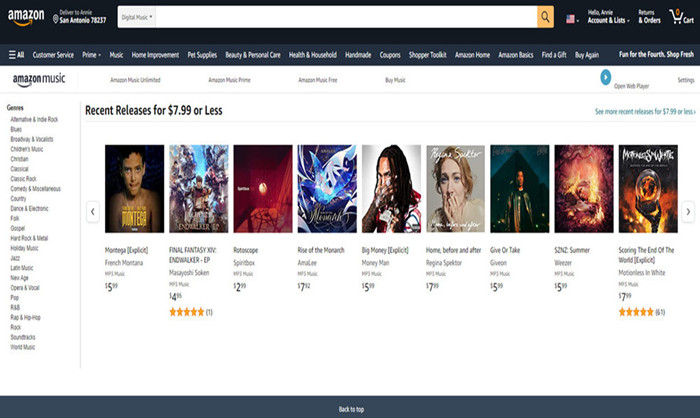Viewport: 700px width, 418px height.
Task: Select Rap & Hip-Hop genre
Action: [25, 317]
